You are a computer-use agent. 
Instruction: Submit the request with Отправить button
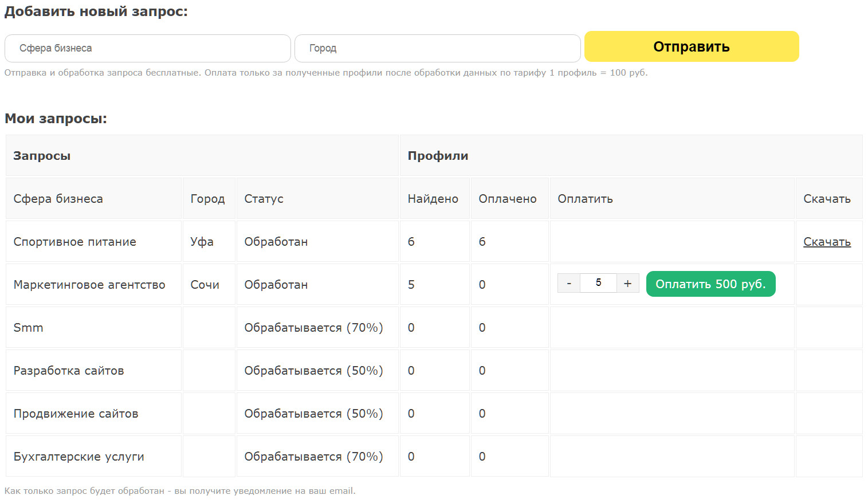click(x=692, y=46)
